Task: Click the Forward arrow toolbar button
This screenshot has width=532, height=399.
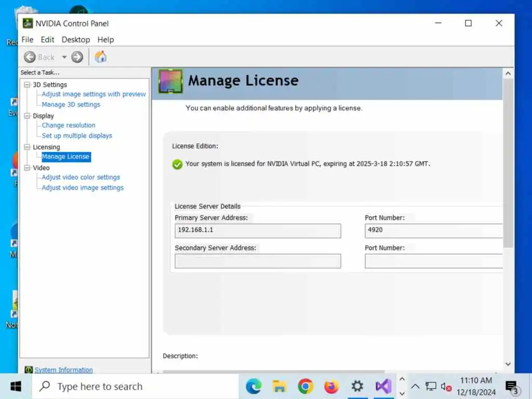Action: [x=77, y=57]
